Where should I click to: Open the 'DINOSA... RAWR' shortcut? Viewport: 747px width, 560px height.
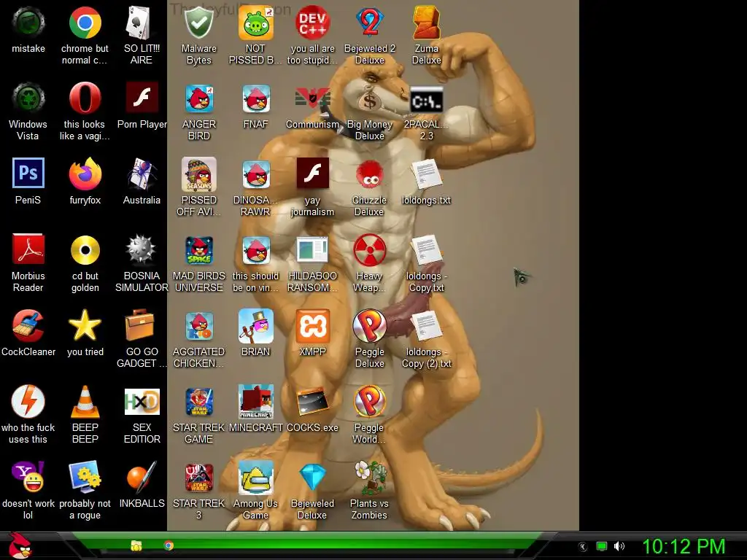point(256,174)
